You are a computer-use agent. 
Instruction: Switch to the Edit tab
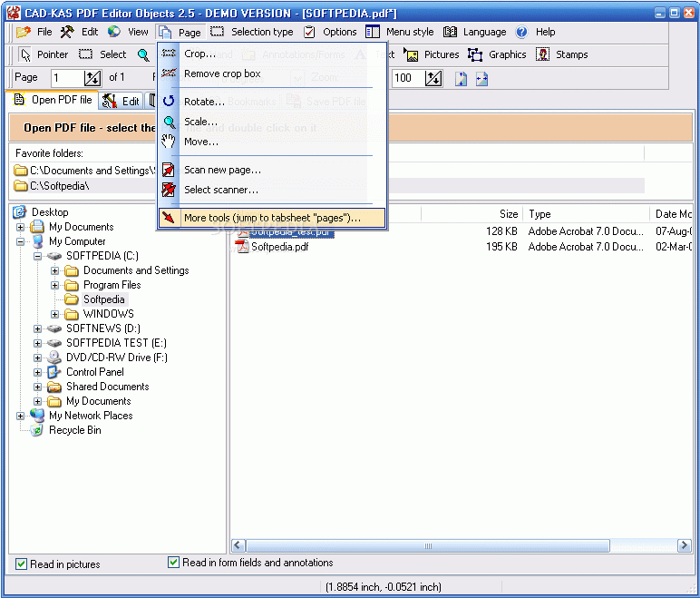click(x=121, y=102)
